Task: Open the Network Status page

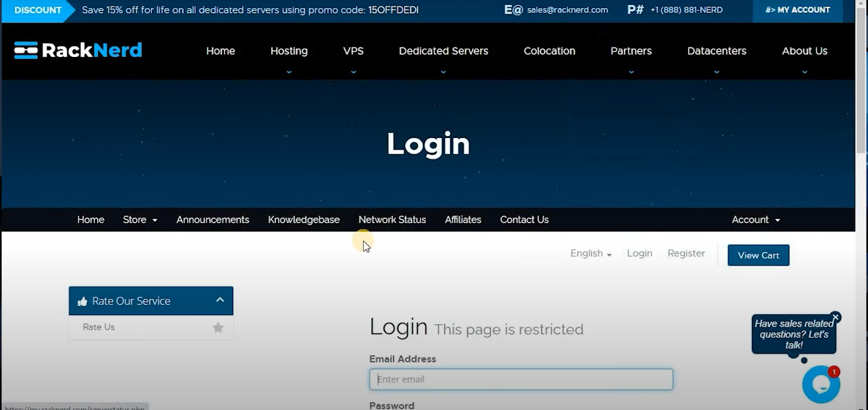Action: (x=392, y=220)
